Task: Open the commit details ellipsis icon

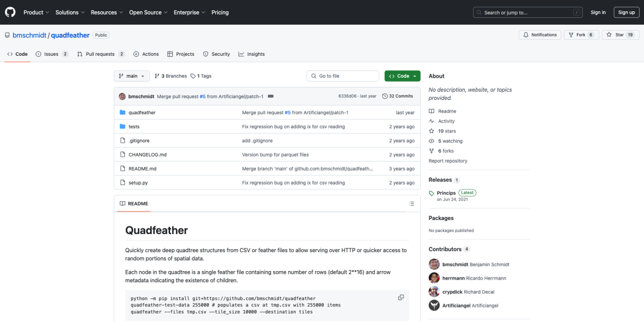Action: click(270, 96)
